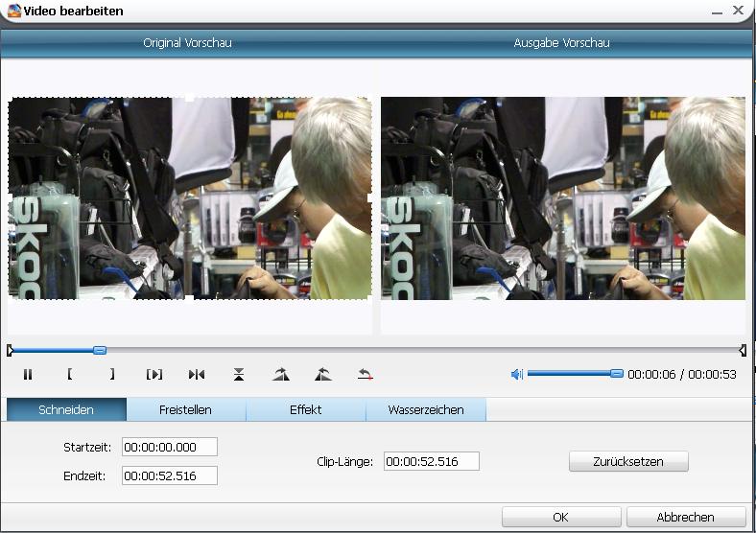
Task: Rotate video using the first rotate icon
Action: tap(281, 375)
